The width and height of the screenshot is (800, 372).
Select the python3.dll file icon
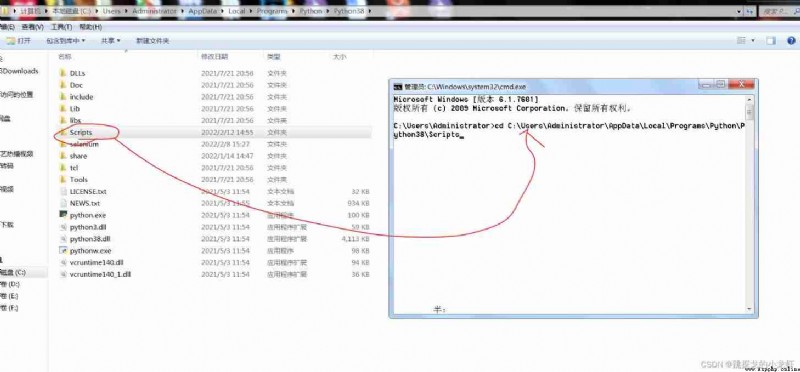pyautogui.click(x=63, y=227)
